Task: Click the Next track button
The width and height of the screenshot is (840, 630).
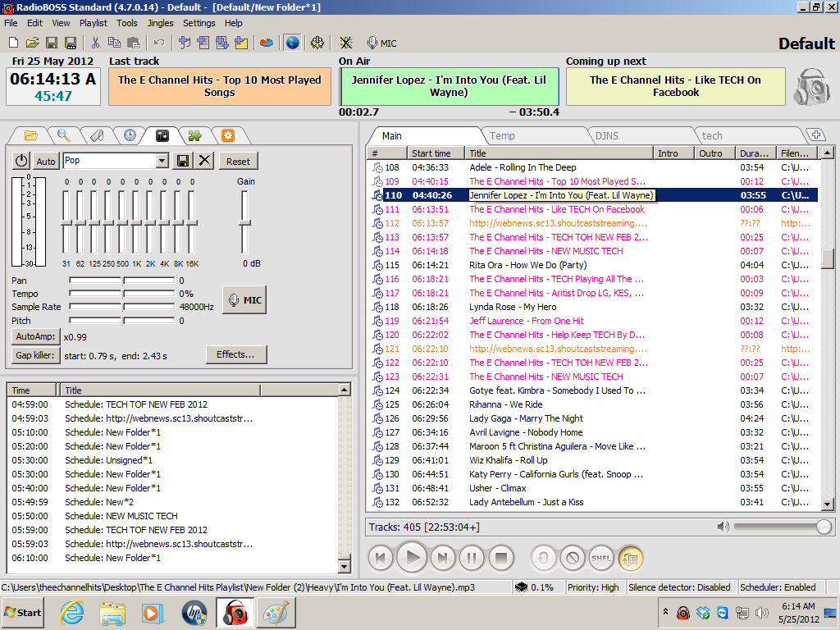Action: point(442,558)
